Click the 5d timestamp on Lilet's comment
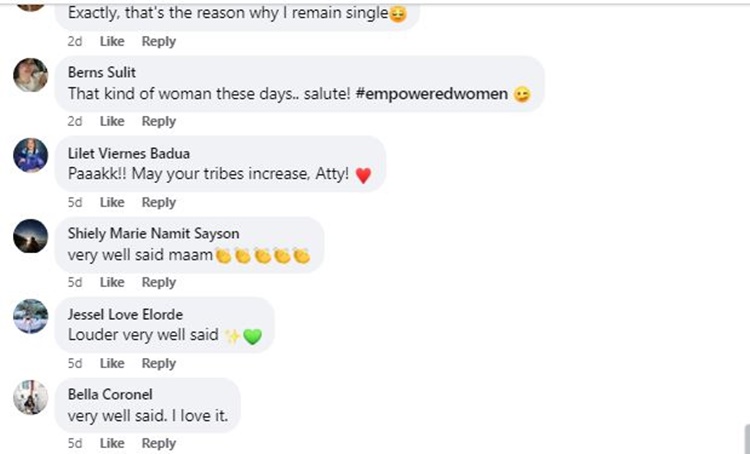The height and width of the screenshot is (454, 750). pyautogui.click(x=75, y=202)
